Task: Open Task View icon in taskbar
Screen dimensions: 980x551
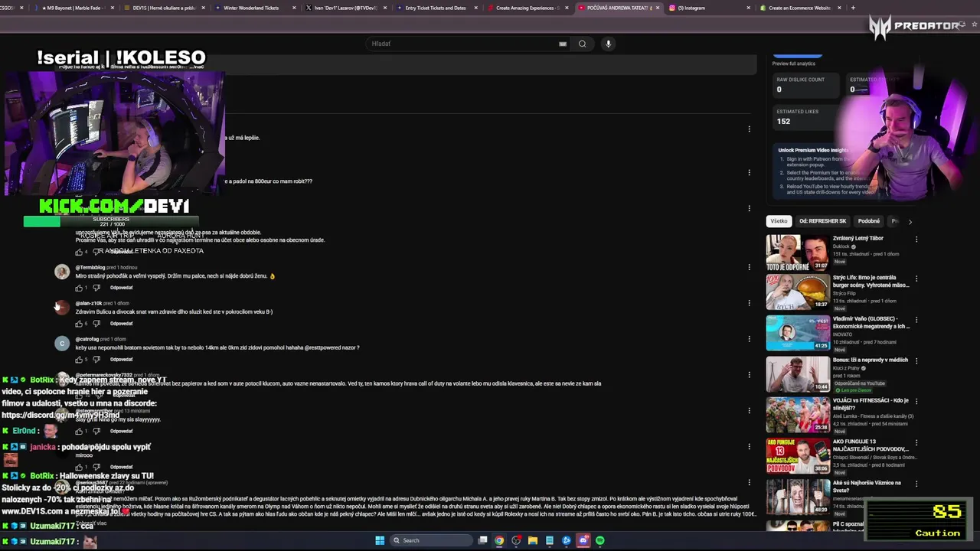Action: tap(482, 540)
